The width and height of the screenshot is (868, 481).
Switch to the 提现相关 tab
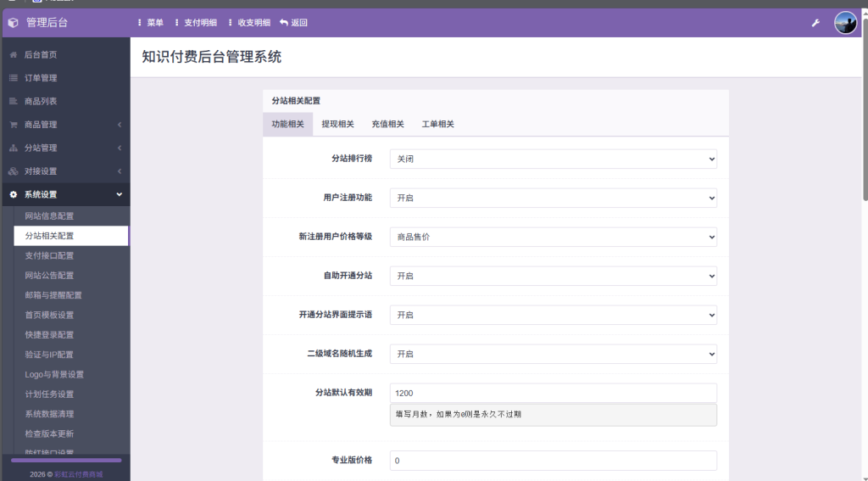(337, 124)
